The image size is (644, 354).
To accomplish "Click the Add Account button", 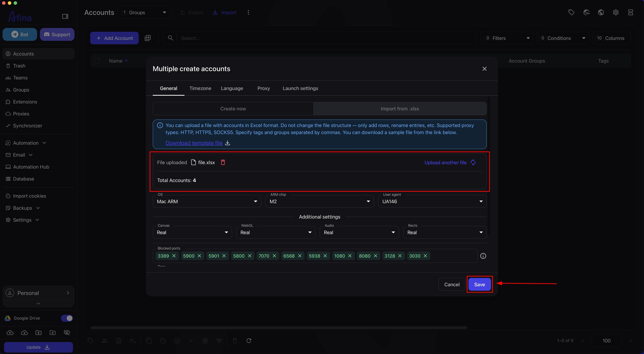I will point(115,38).
